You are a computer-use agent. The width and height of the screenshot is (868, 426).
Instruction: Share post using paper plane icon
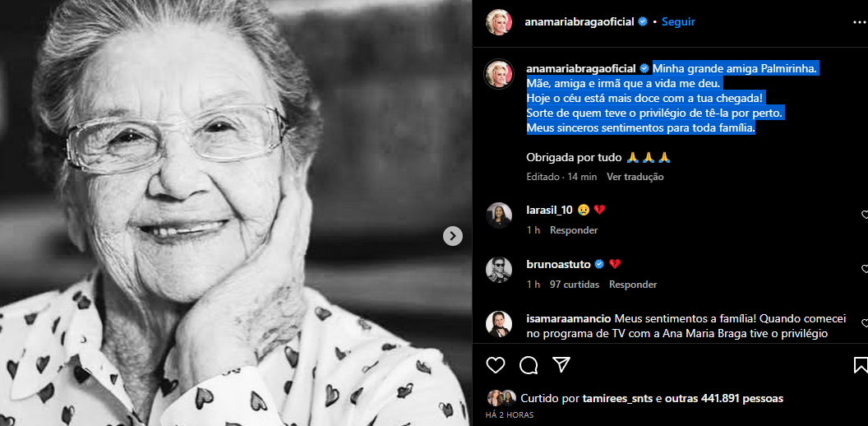click(561, 364)
